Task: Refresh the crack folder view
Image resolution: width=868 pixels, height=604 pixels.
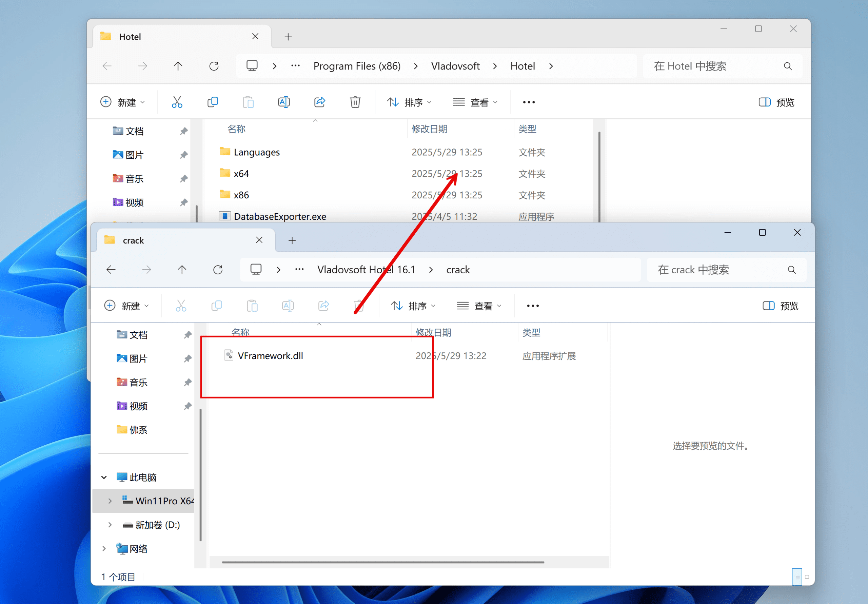Action: click(218, 270)
